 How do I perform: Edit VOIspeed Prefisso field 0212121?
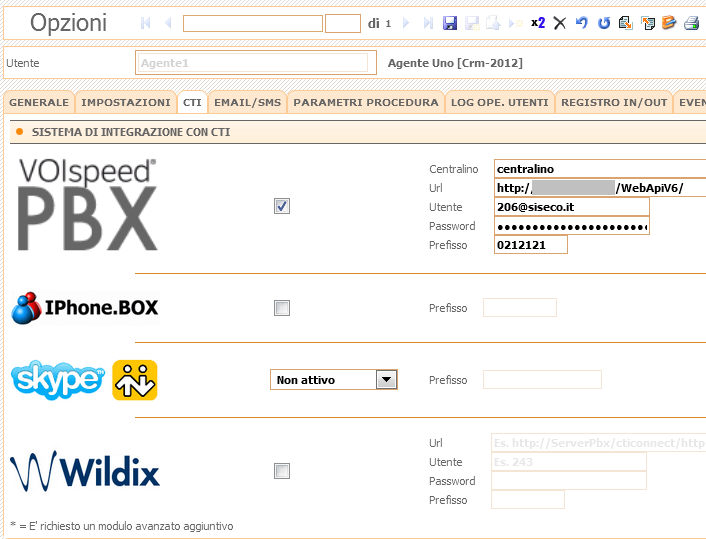coord(530,245)
